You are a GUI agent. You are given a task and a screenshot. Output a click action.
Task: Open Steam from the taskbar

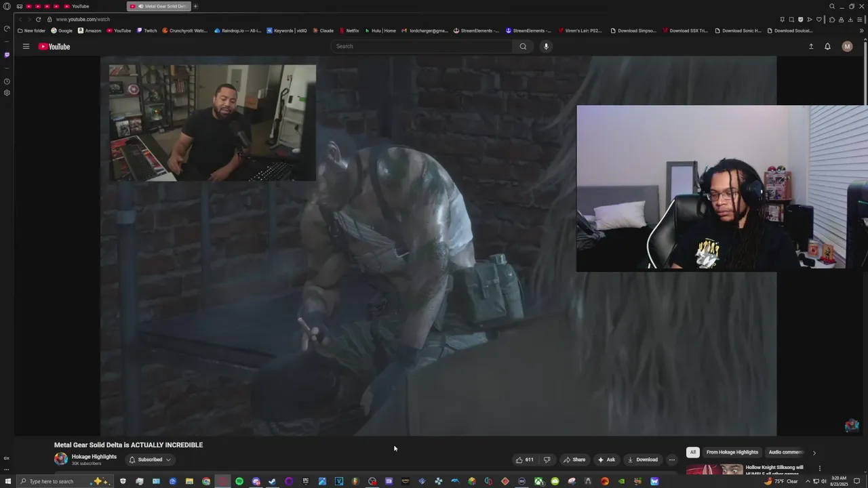pyautogui.click(x=273, y=481)
